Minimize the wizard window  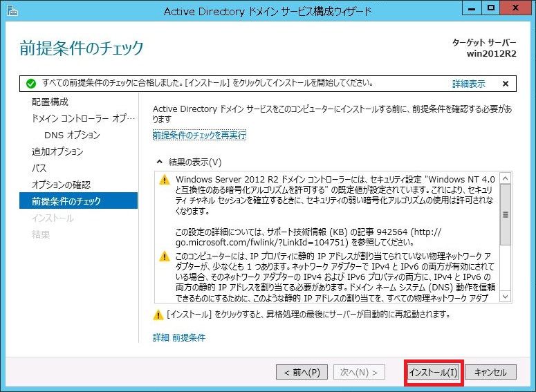point(472,9)
